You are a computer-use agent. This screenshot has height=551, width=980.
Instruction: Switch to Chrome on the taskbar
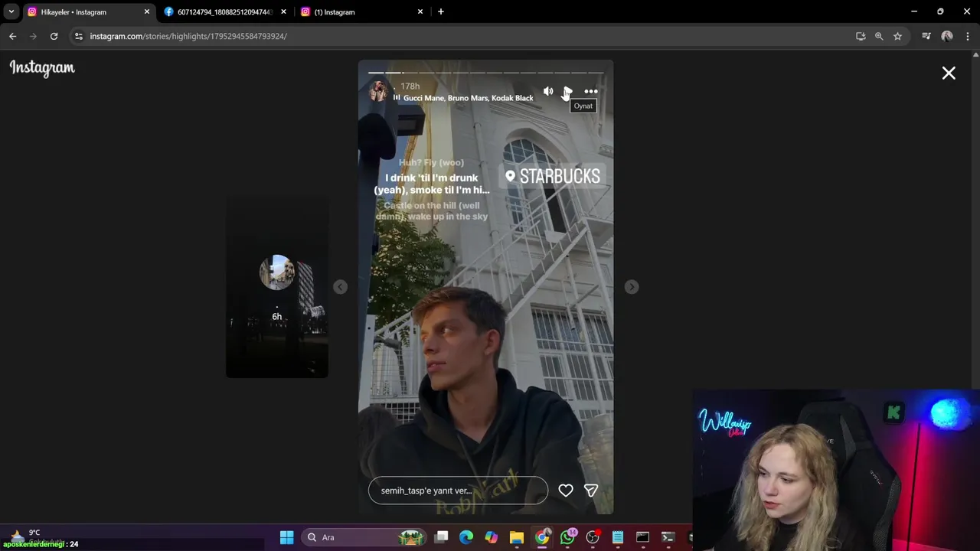tap(542, 537)
